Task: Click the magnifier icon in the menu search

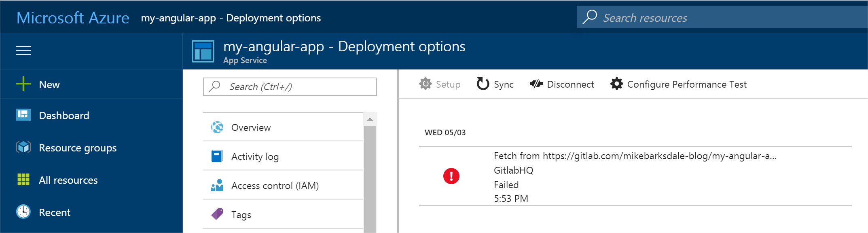Action: point(214,86)
